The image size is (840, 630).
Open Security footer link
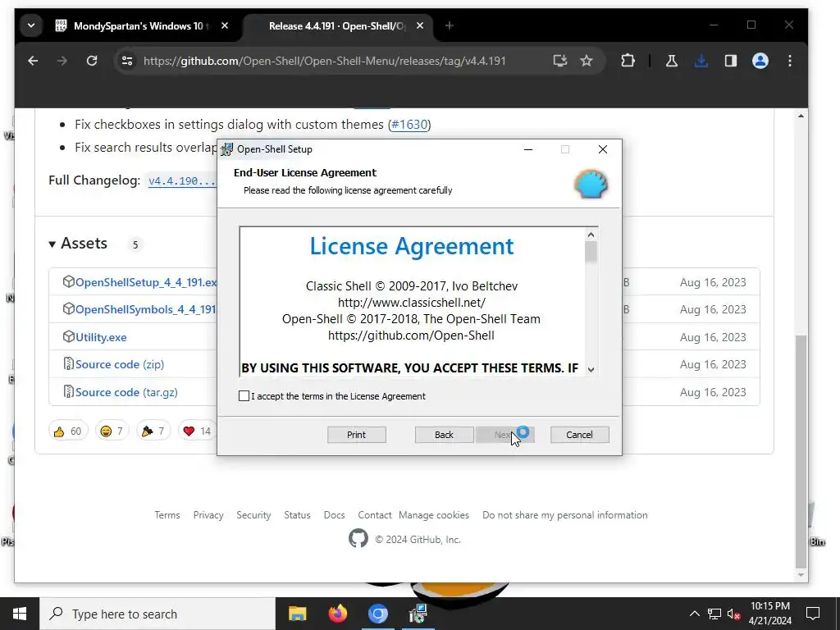click(254, 515)
